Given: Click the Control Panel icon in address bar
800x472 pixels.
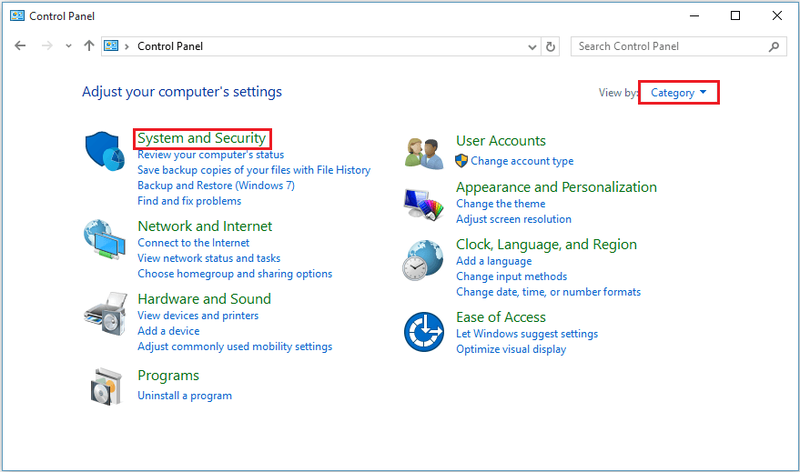Looking at the screenshot, I should (111, 46).
